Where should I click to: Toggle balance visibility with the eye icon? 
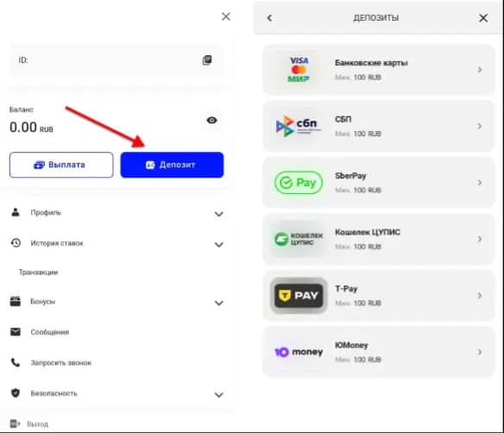211,120
